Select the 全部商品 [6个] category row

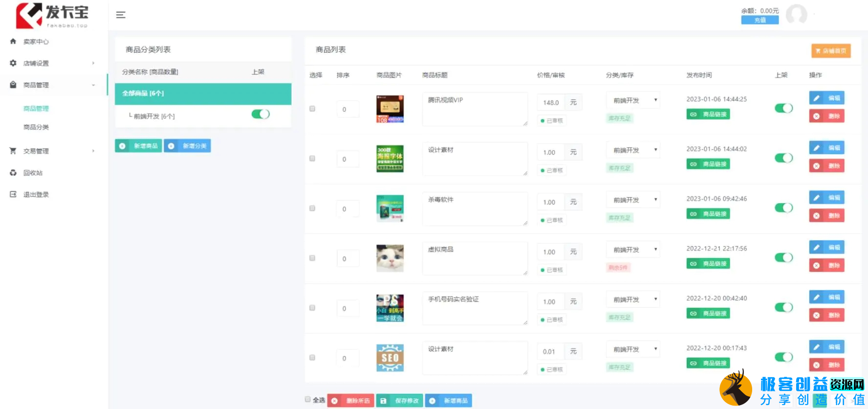[203, 94]
